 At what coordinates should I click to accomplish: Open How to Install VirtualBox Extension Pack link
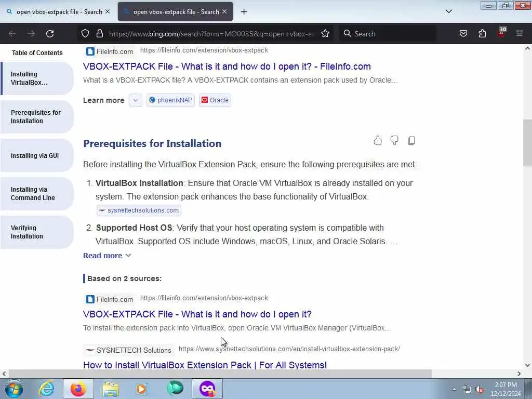tap(205, 365)
